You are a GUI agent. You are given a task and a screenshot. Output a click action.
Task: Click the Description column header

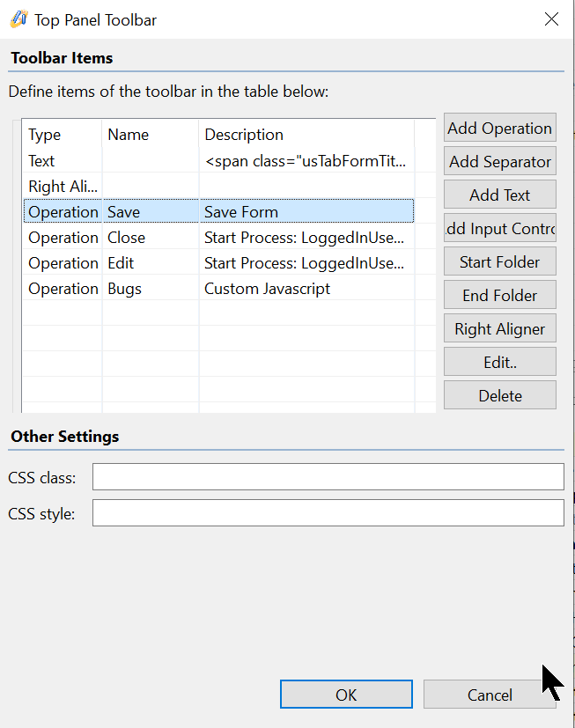306,134
